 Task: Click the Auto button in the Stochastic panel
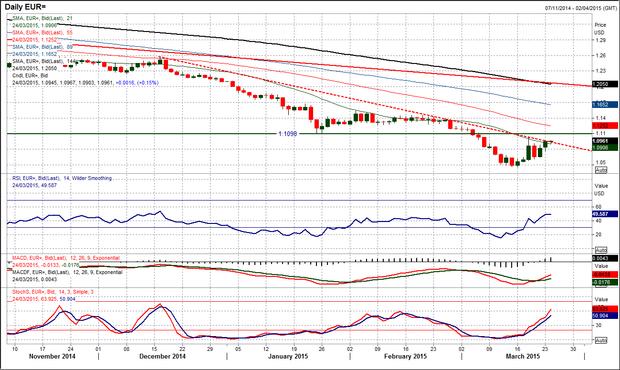pyautogui.click(x=601, y=340)
